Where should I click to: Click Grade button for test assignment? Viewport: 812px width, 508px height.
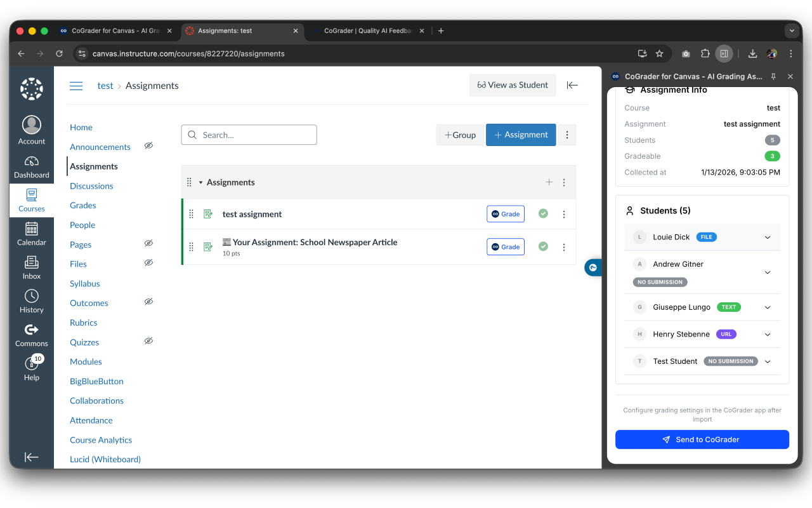point(506,214)
